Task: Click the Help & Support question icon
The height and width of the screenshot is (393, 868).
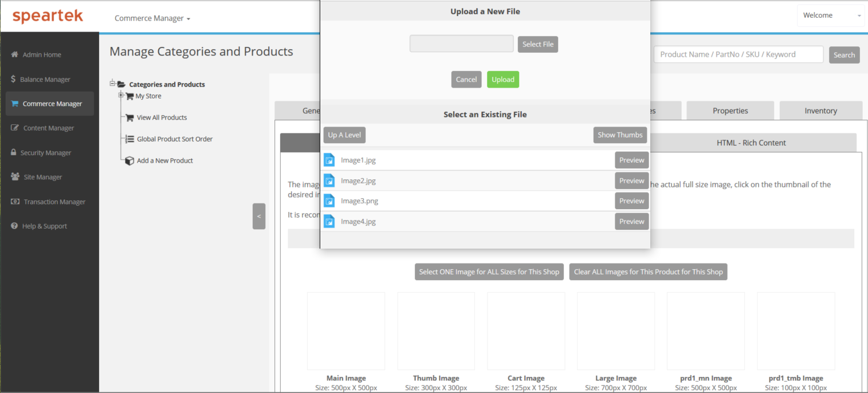Action: click(15, 226)
